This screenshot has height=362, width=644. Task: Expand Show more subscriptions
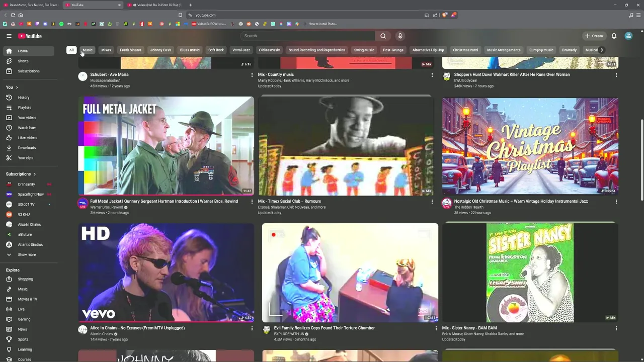click(28, 254)
